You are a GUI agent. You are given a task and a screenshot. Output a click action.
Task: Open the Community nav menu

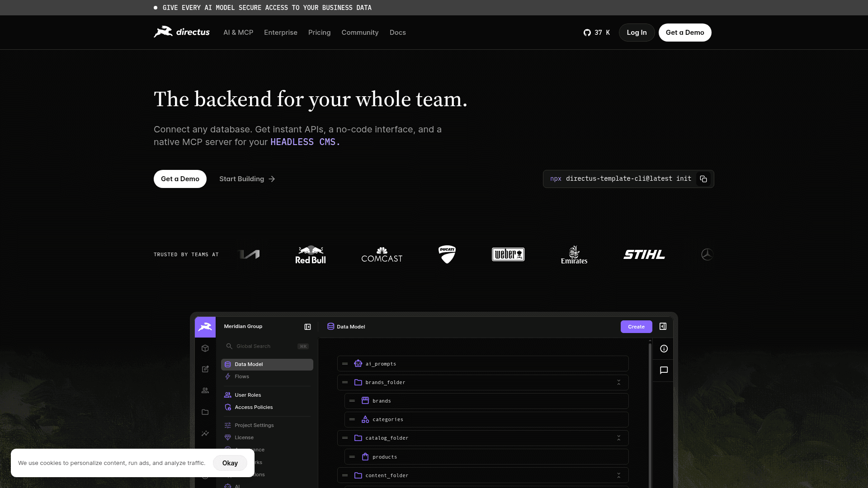[360, 33]
